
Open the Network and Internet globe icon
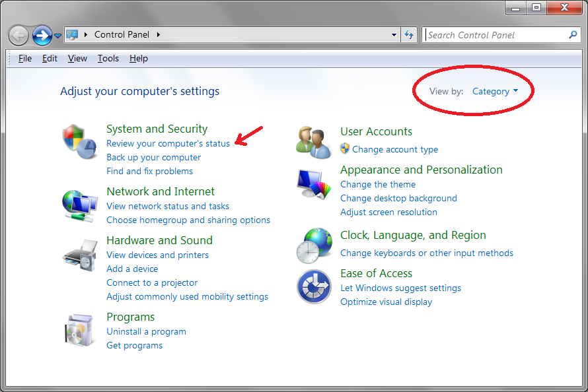(x=80, y=205)
